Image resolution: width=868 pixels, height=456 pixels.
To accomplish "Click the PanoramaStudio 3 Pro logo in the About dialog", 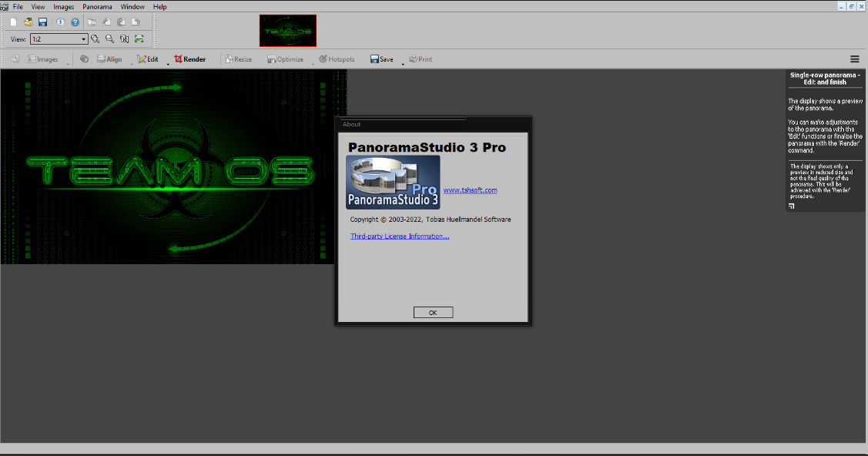I will [x=393, y=182].
